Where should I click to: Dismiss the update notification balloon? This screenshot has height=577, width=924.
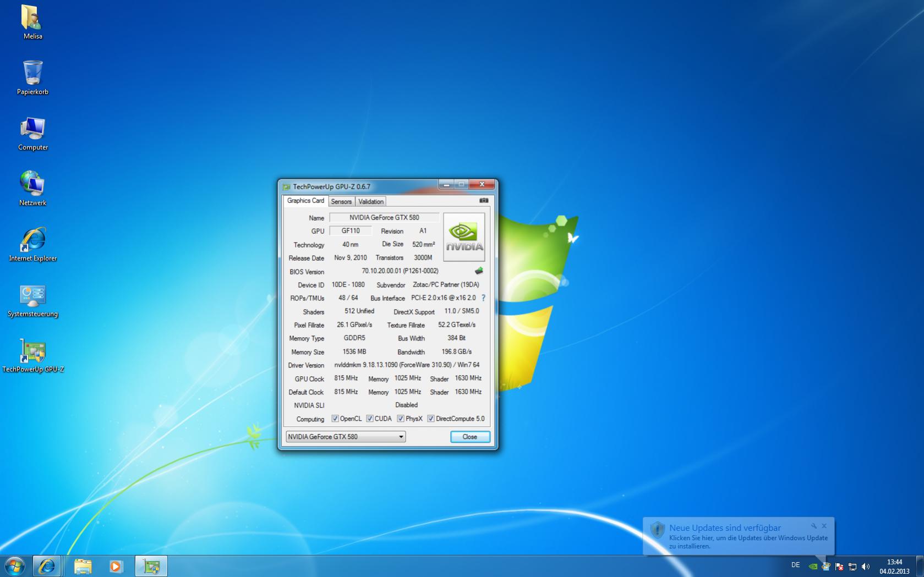point(824,526)
